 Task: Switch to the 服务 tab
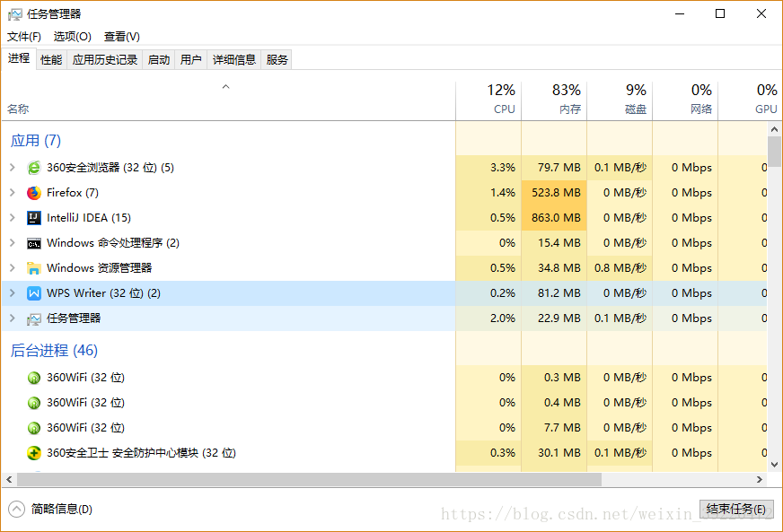[277, 60]
